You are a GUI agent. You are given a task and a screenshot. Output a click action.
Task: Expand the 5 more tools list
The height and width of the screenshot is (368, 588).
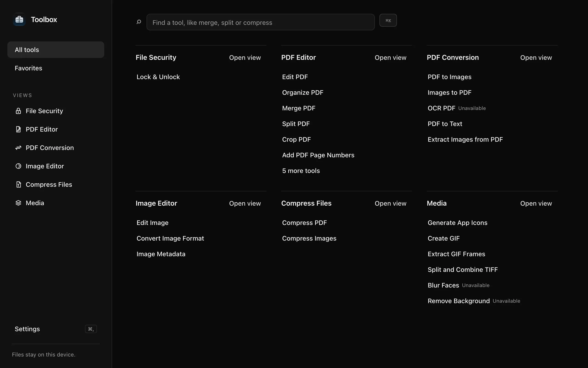301,171
